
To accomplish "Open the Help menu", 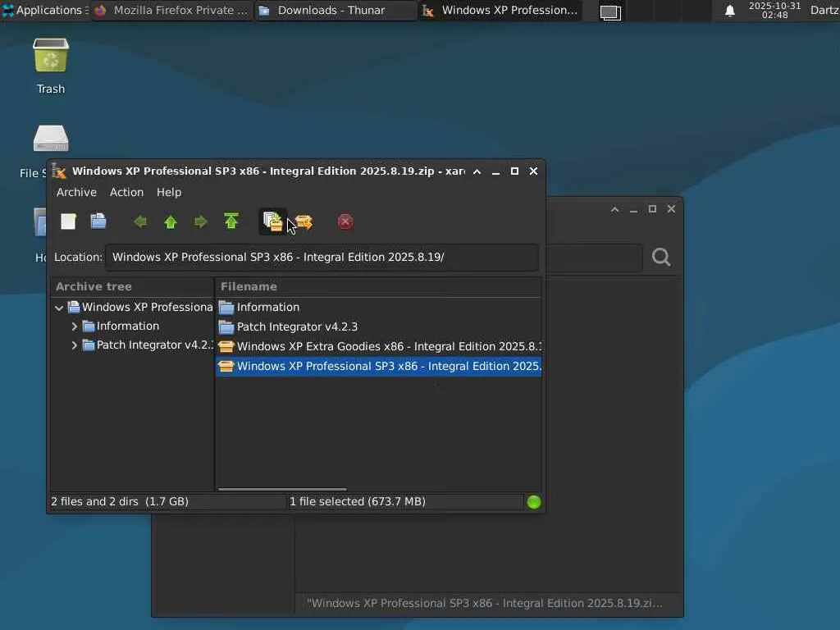I will [x=169, y=192].
